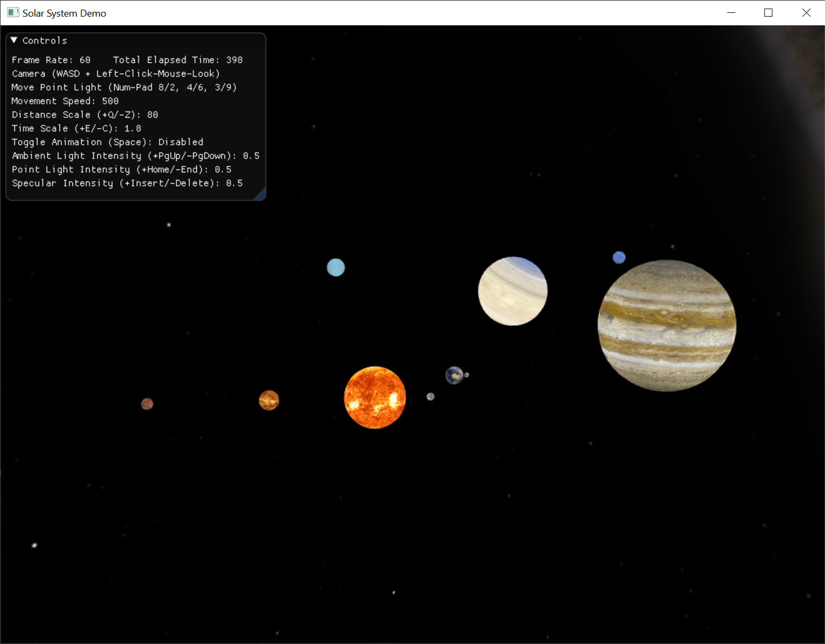Click the 'Time Scale (+E/-C): 1.8' line
Image resolution: width=825 pixels, height=644 pixels.
[76, 128]
